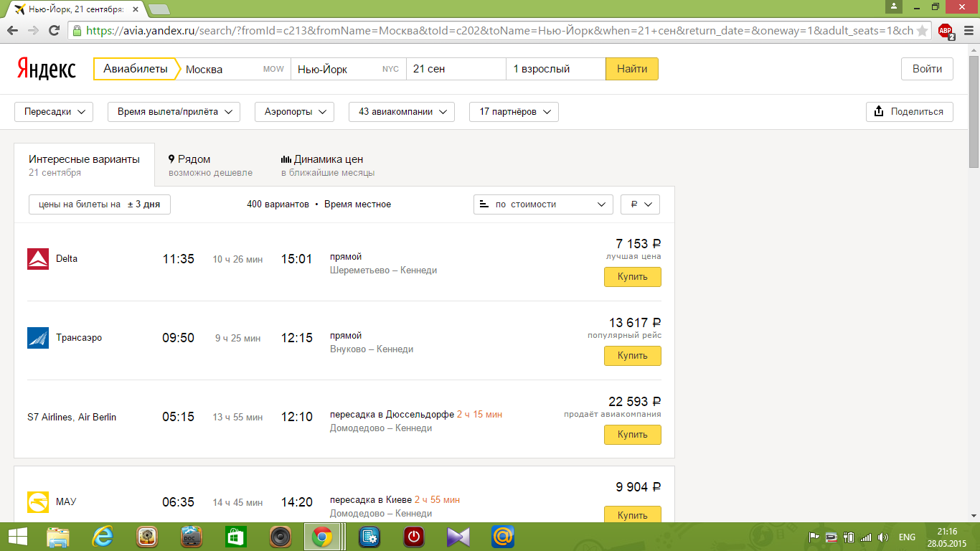This screenshot has height=551, width=980.
Task: Open the Аэропорты filter dropdown
Action: tap(294, 112)
